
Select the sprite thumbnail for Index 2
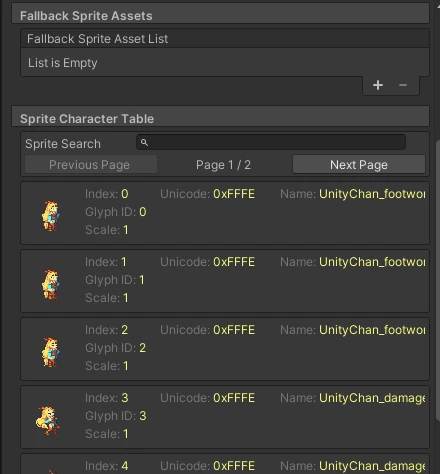[x=51, y=352]
